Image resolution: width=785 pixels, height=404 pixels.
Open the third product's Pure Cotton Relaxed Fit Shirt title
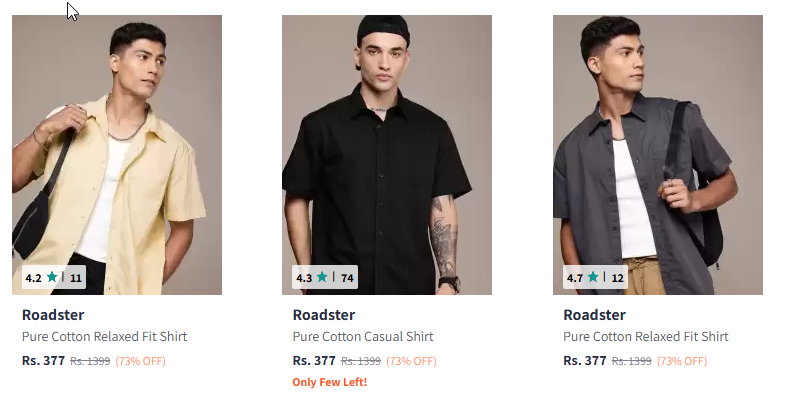(646, 336)
